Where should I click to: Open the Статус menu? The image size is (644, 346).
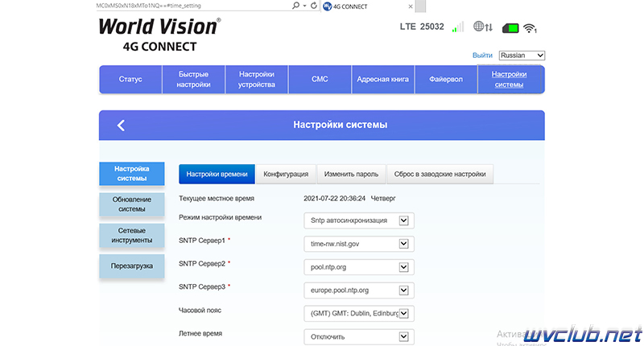130,79
